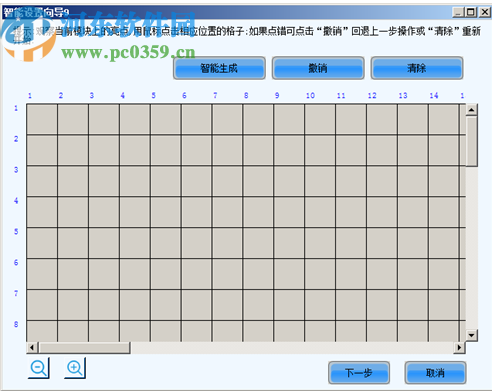
Task: Maximize the wizard window
Action: pos(471,12)
